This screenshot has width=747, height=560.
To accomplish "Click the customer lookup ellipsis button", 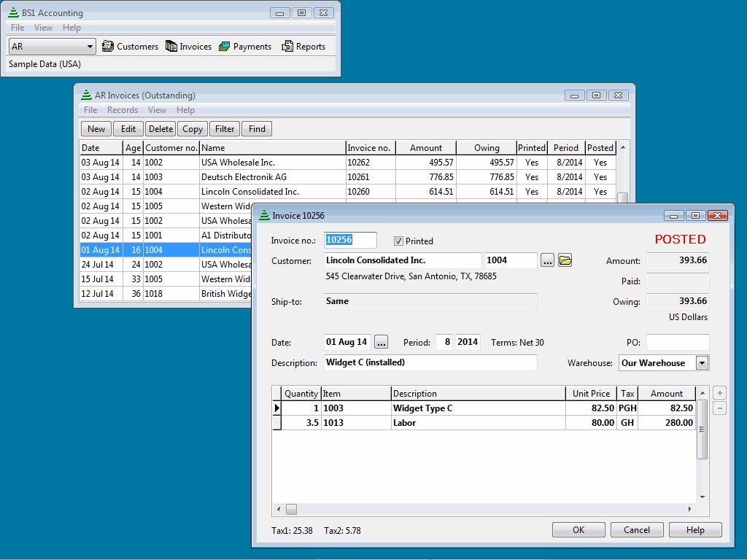I will coord(547,260).
